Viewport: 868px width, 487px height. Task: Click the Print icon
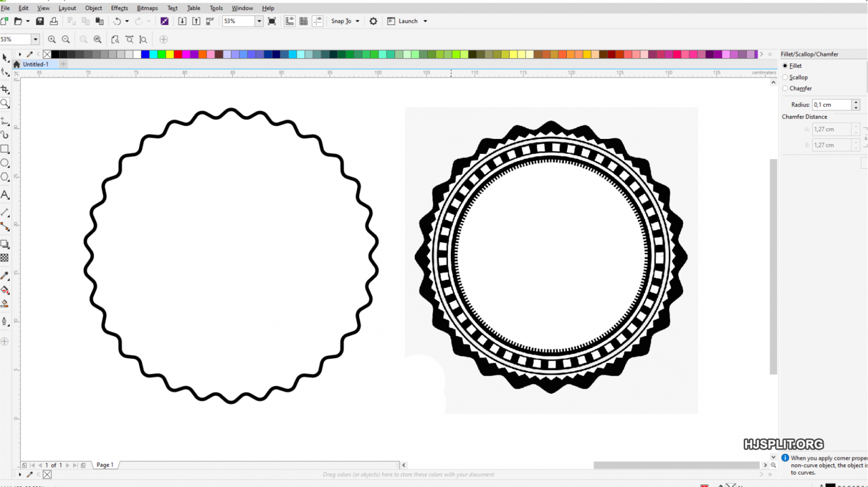click(54, 21)
